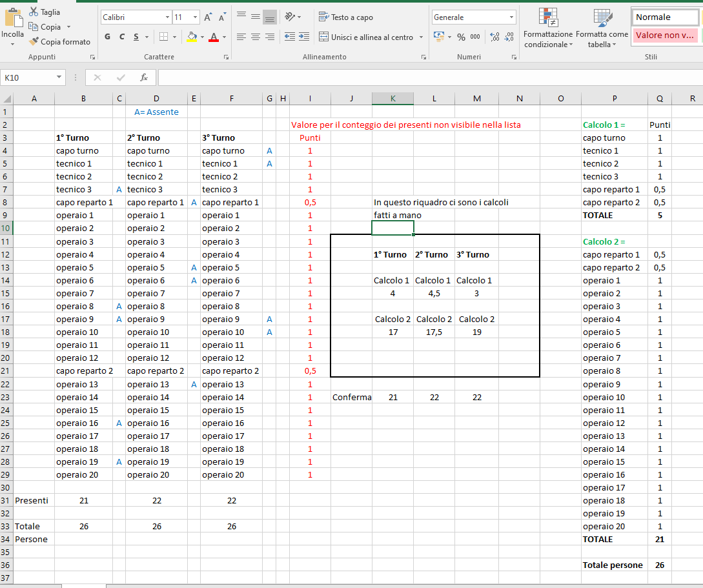
Task: Toggle underline S formatting
Action: click(136, 37)
